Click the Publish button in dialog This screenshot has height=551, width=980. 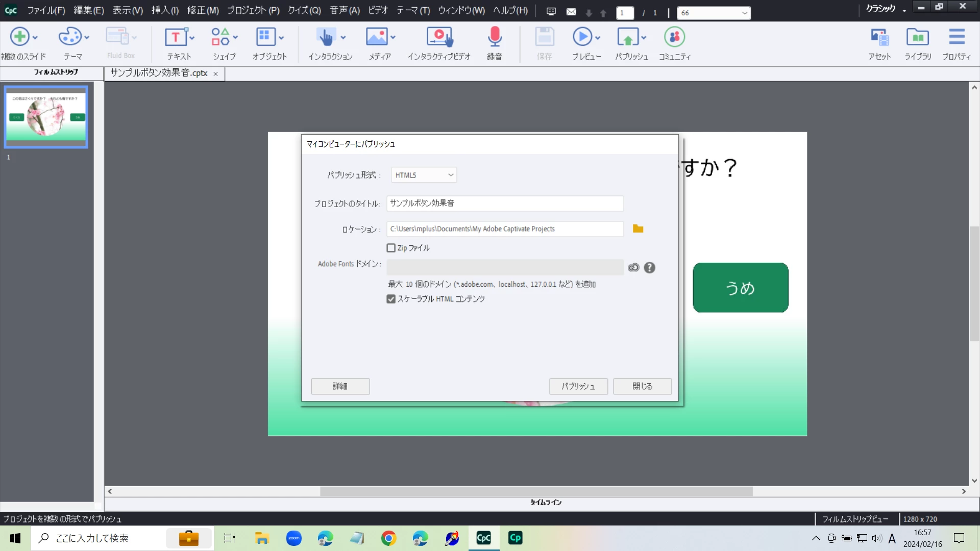click(578, 386)
